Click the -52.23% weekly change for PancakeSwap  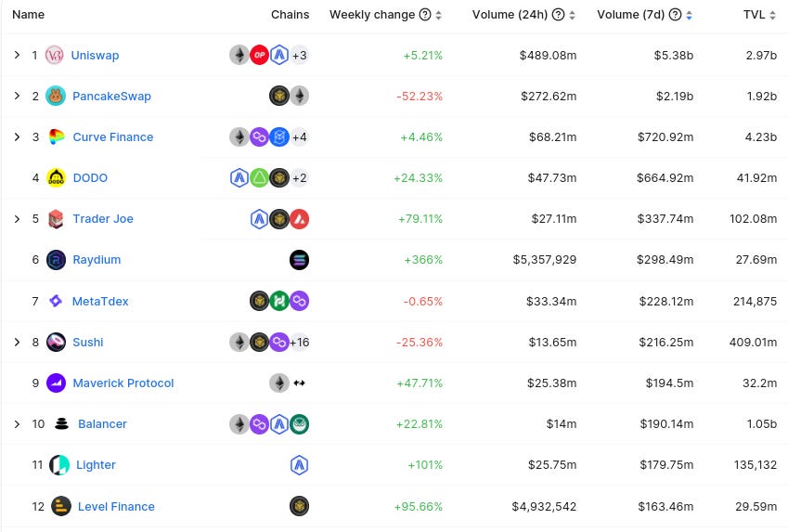pos(420,96)
